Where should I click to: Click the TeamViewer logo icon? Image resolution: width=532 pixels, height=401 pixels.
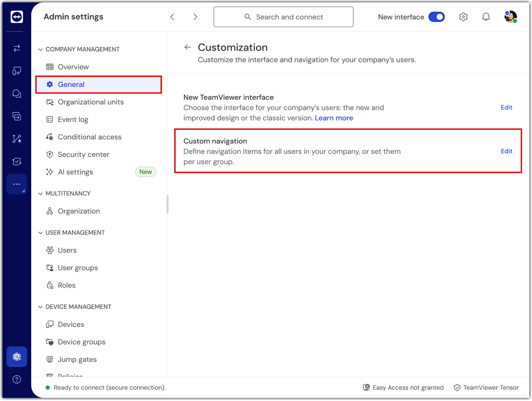pyautogui.click(x=17, y=17)
